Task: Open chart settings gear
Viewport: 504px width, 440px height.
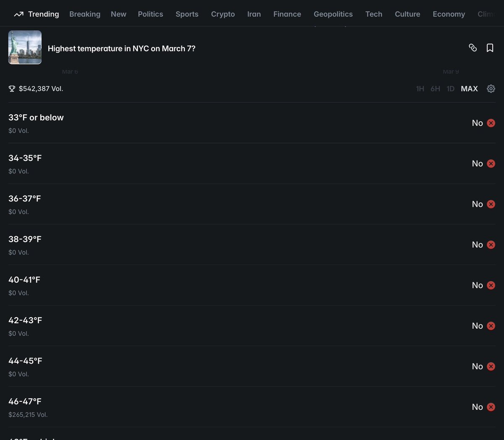Action: 491,89
